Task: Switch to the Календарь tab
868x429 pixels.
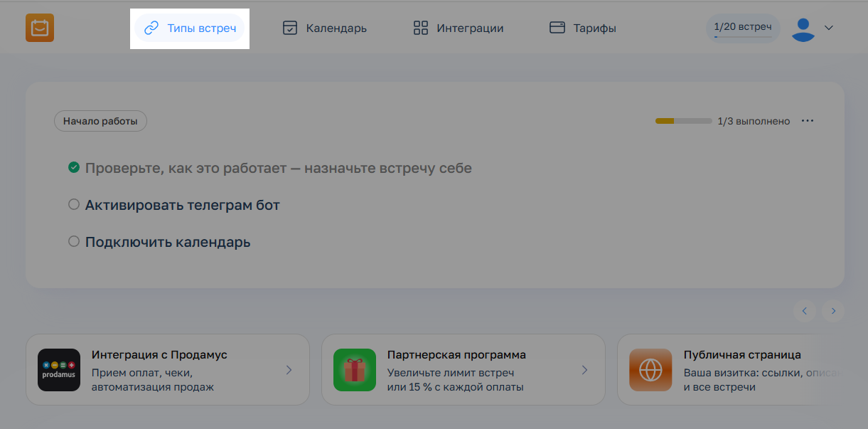Action: 325,28
